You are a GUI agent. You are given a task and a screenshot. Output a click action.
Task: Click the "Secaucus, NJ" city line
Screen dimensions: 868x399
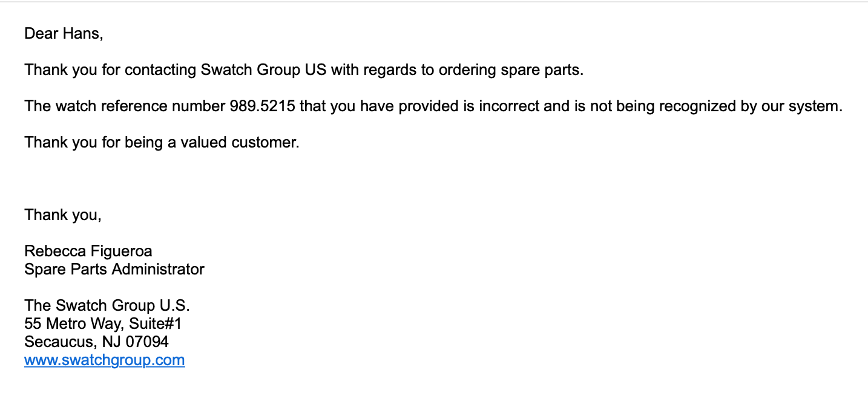pos(73,342)
